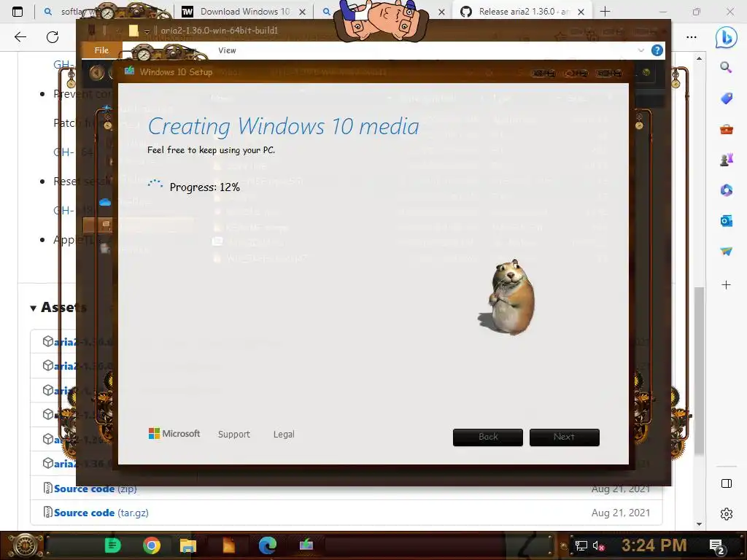Open Edge sidebar settings gear
The width and height of the screenshot is (747, 560).
[726, 514]
